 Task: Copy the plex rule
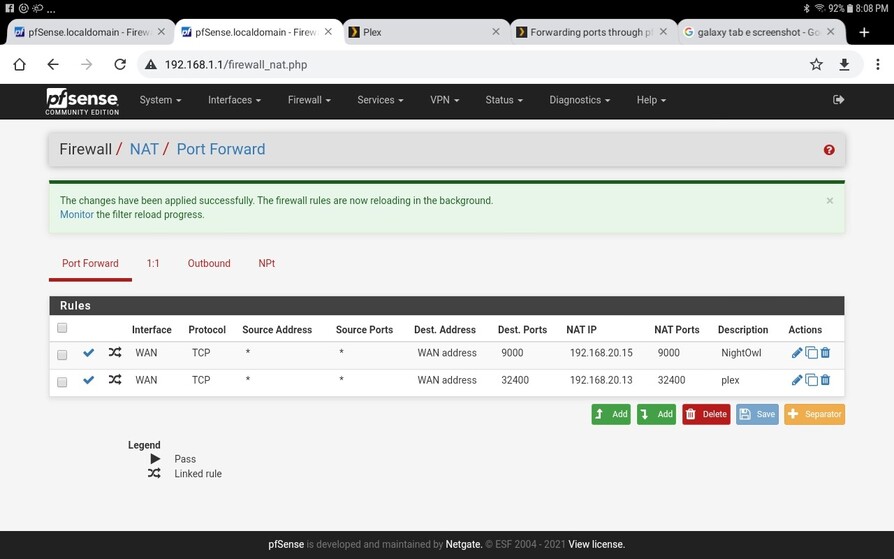(x=811, y=380)
